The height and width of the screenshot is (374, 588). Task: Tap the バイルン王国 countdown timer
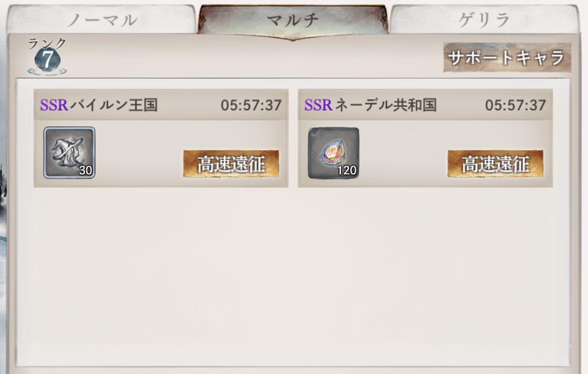click(251, 106)
